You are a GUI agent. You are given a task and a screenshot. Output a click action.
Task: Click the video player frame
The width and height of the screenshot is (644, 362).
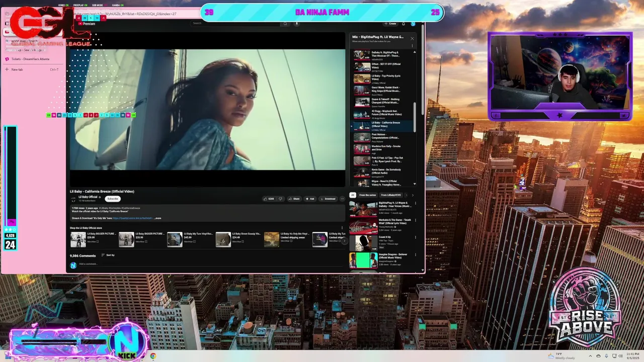coord(207,110)
